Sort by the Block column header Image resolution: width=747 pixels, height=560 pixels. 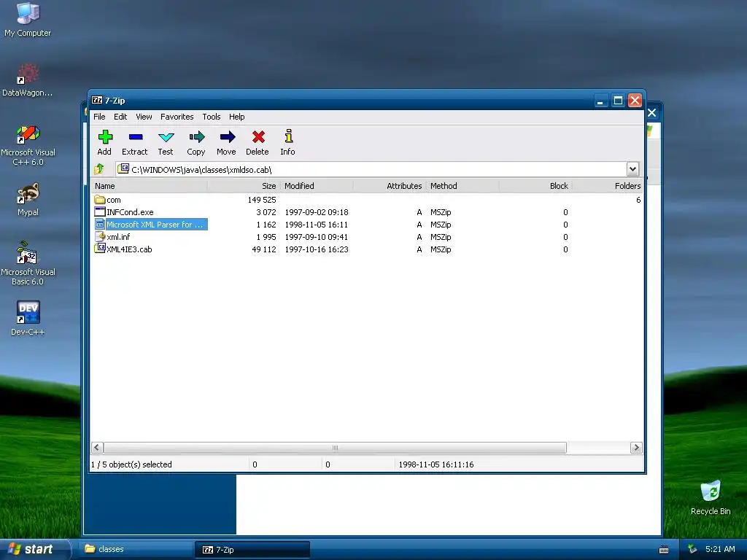click(x=535, y=186)
